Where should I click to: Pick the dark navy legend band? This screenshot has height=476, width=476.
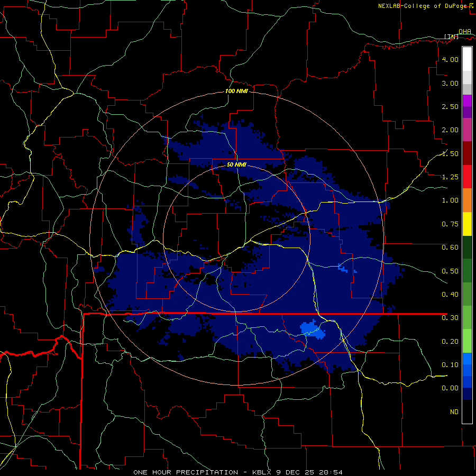[467, 394]
